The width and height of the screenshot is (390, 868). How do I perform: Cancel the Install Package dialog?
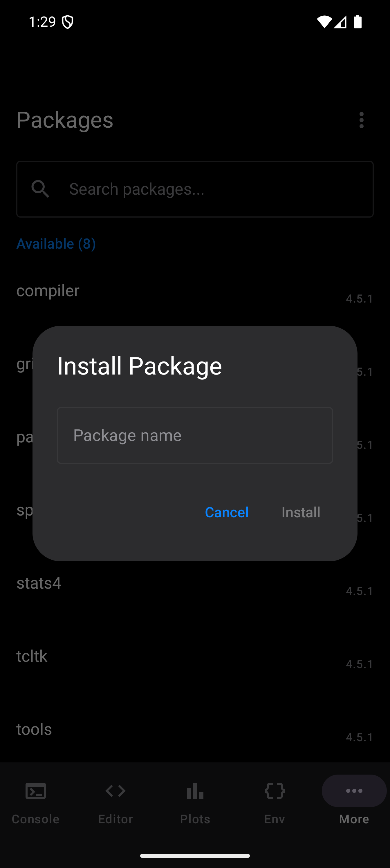pyautogui.click(x=227, y=512)
